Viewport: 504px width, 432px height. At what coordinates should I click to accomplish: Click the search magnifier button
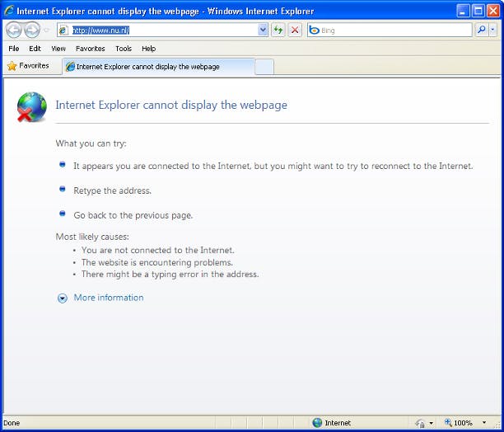point(482,30)
